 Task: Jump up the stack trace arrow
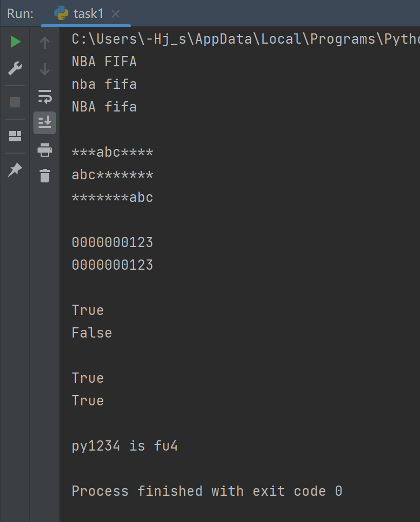(45, 43)
